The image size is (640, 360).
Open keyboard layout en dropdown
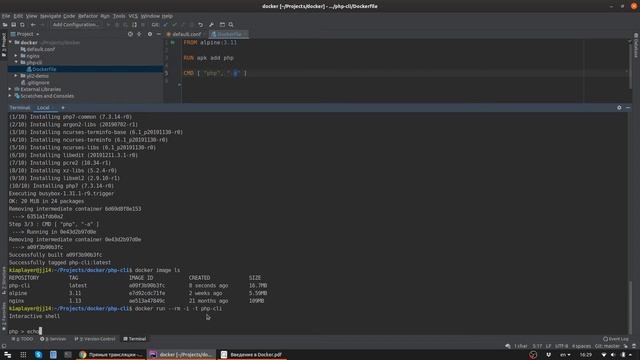point(565,355)
